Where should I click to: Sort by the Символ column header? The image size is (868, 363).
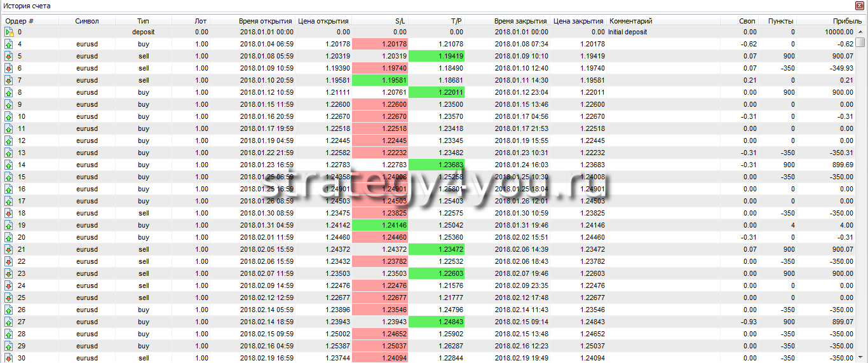click(x=86, y=21)
